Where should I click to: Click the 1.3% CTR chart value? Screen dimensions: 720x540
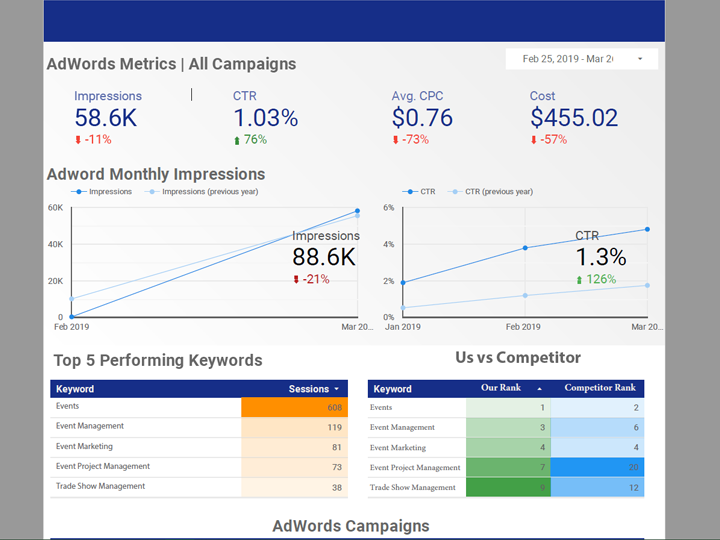601,257
